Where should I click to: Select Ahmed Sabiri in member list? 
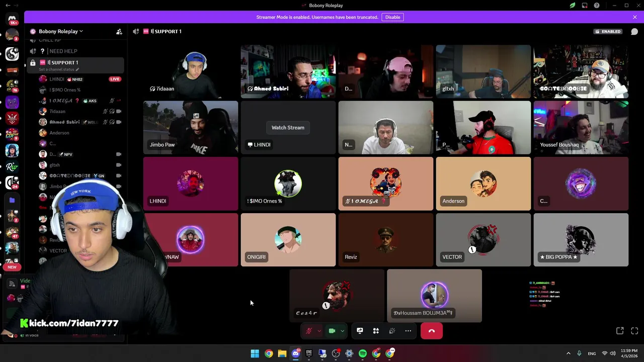(x=80, y=122)
